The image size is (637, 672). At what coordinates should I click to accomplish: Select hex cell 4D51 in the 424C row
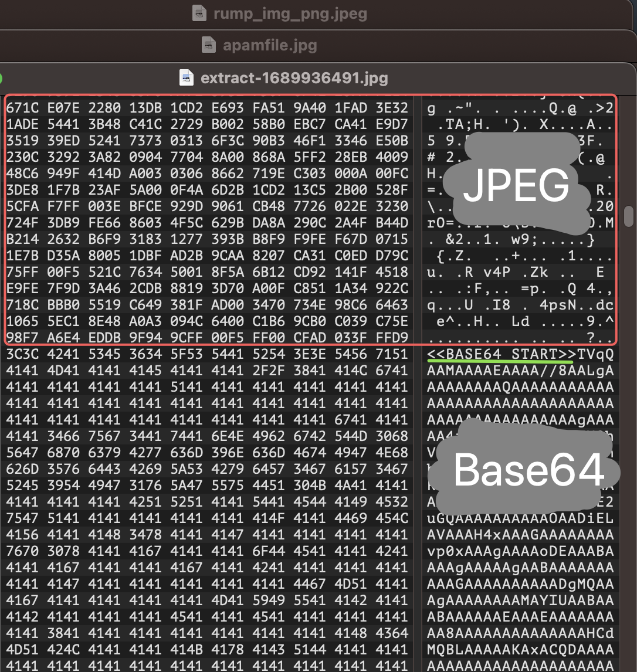click(x=22, y=650)
